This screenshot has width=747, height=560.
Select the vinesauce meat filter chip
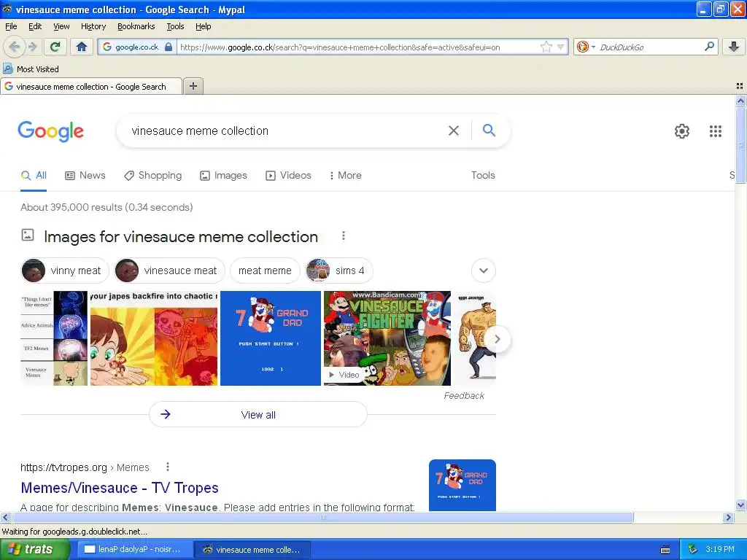tap(169, 271)
